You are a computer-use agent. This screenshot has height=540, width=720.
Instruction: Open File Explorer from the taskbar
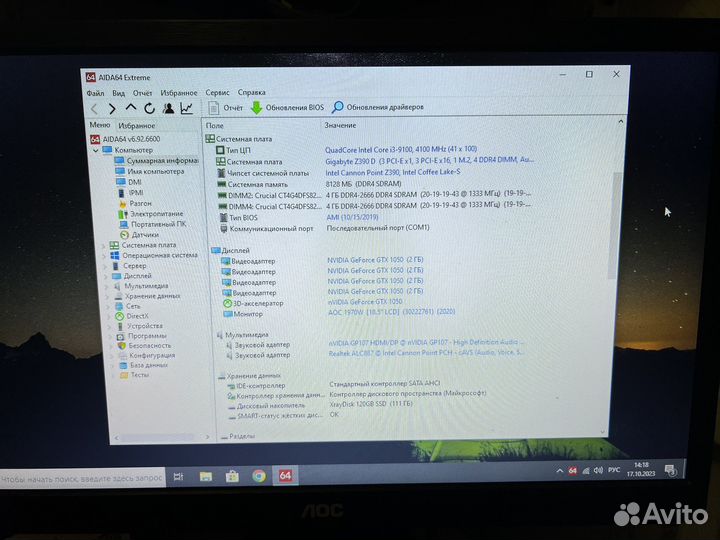206,477
